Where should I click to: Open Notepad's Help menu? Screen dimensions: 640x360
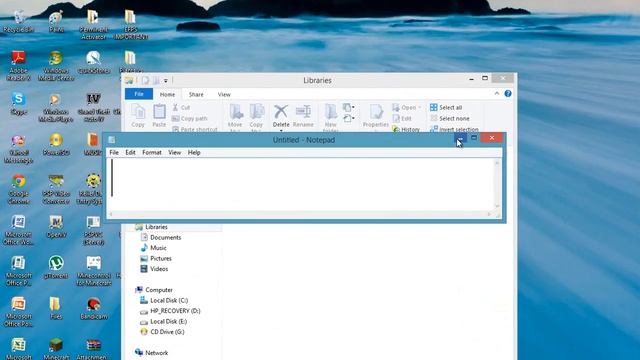(194, 152)
